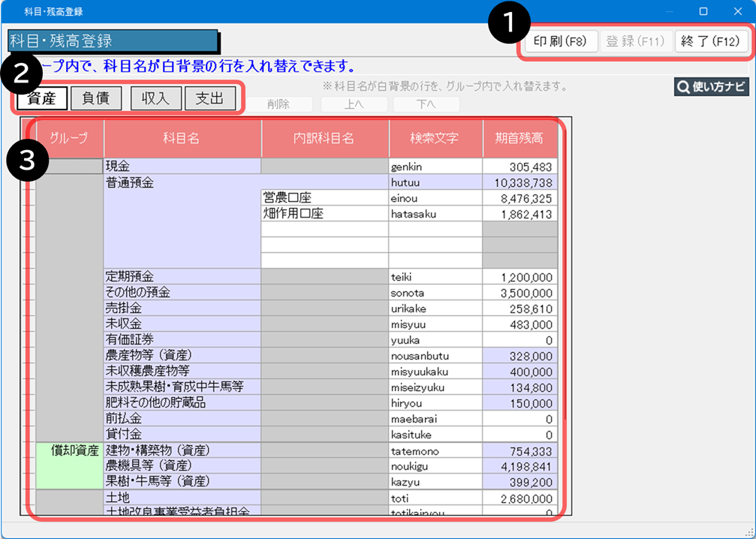This screenshot has height=539, width=756.
Task: Edit 現金 opening balance 305,483
Action: 520,166
